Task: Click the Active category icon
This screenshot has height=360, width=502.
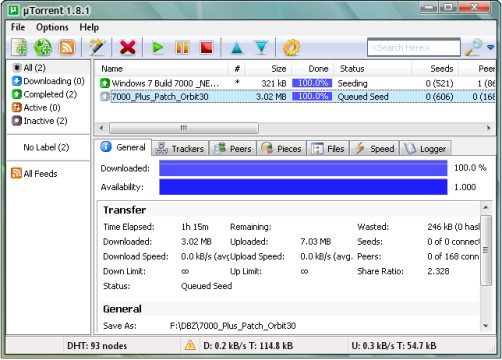Action: [x=17, y=107]
